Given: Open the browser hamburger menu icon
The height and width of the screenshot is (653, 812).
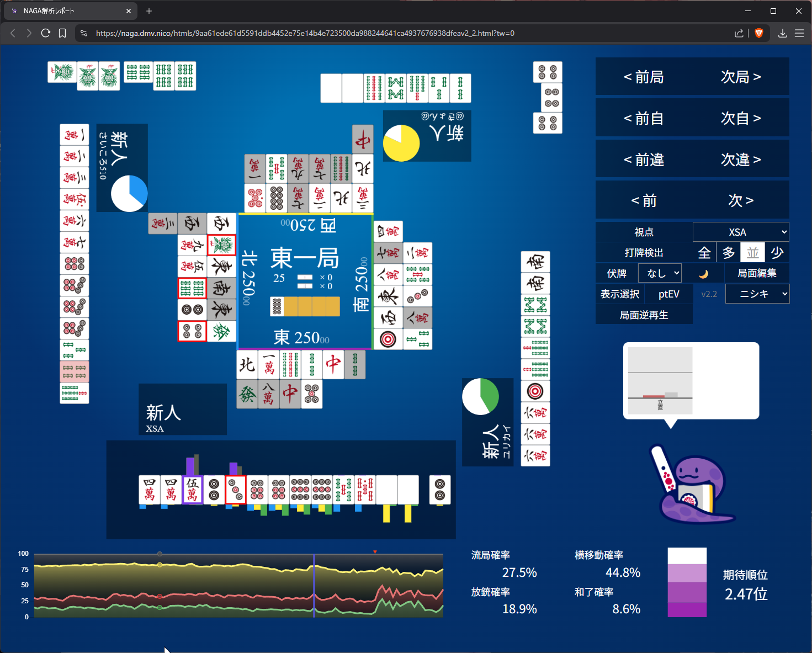Looking at the screenshot, I should (799, 33).
